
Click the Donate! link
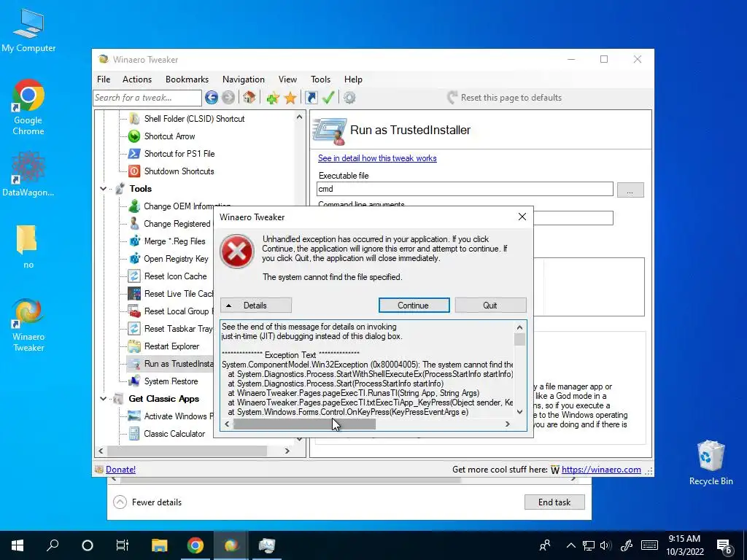click(120, 470)
